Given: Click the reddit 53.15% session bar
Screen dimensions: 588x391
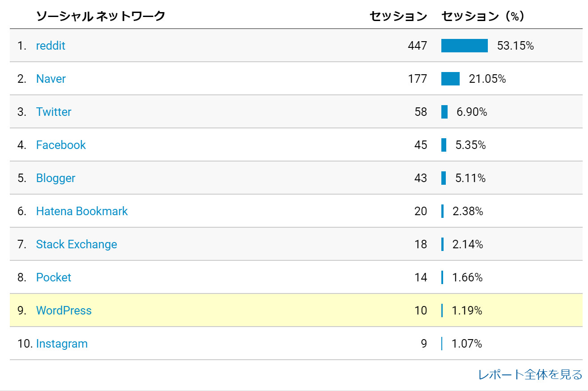Looking at the screenshot, I should [x=465, y=46].
